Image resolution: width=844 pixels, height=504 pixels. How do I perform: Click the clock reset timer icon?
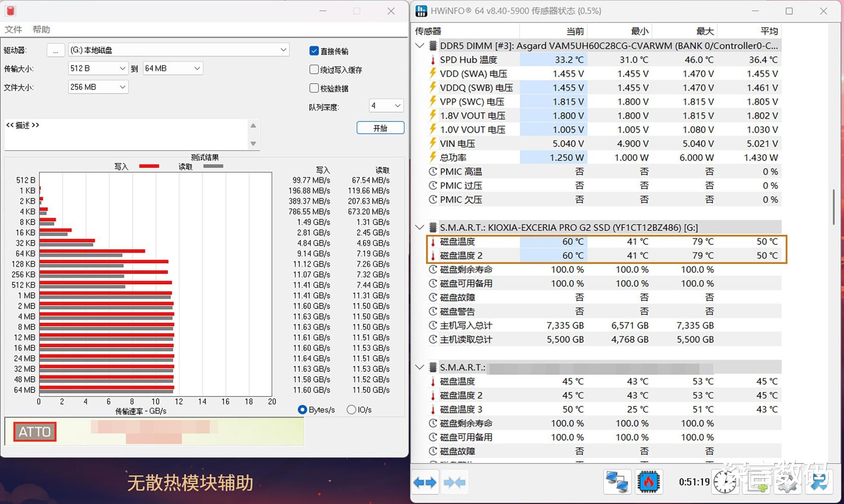tap(724, 482)
